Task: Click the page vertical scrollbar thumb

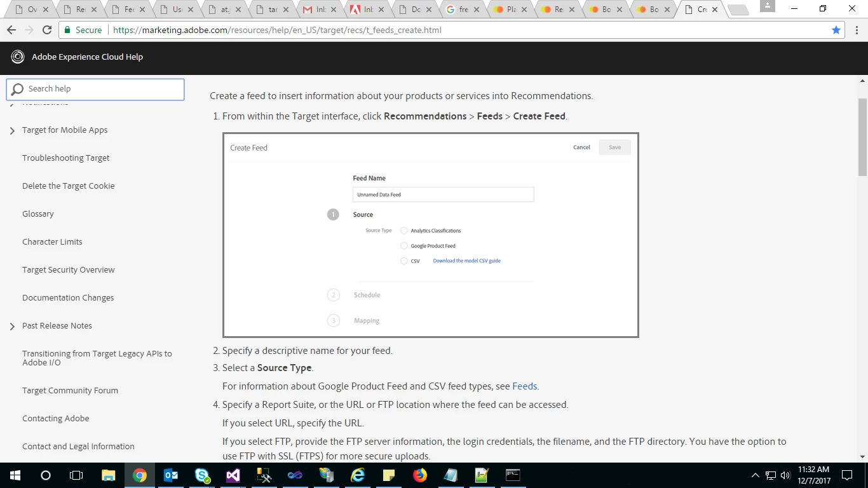Action: click(x=862, y=137)
